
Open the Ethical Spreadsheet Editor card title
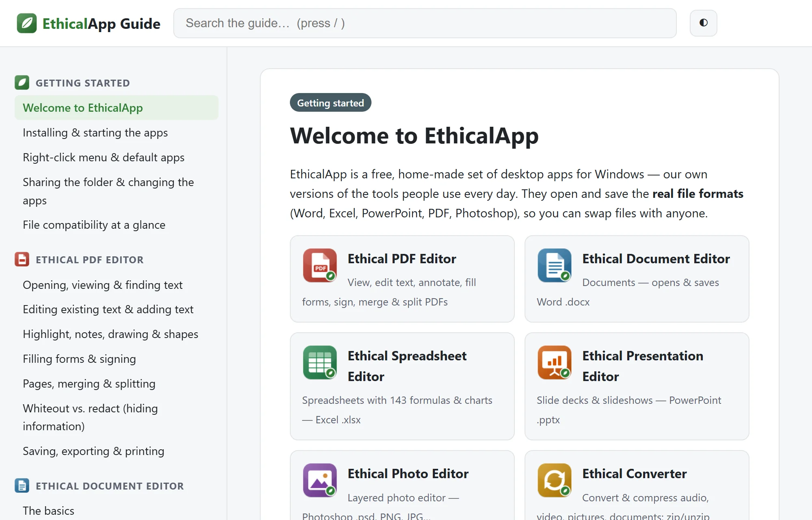407,366
